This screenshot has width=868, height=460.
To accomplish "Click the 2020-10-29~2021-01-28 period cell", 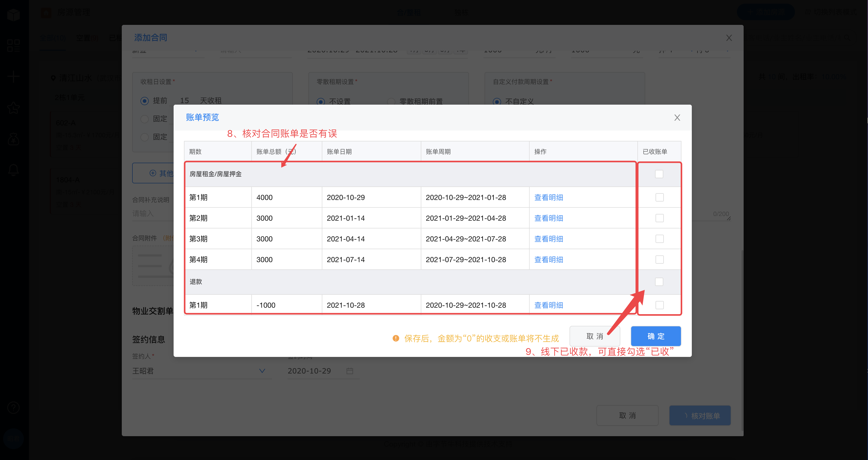I will point(475,197).
